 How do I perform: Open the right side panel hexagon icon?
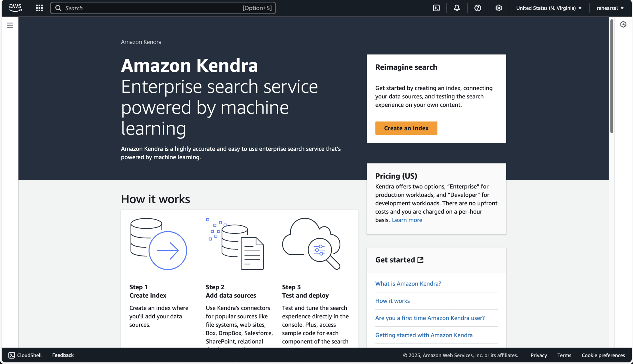pos(623,25)
